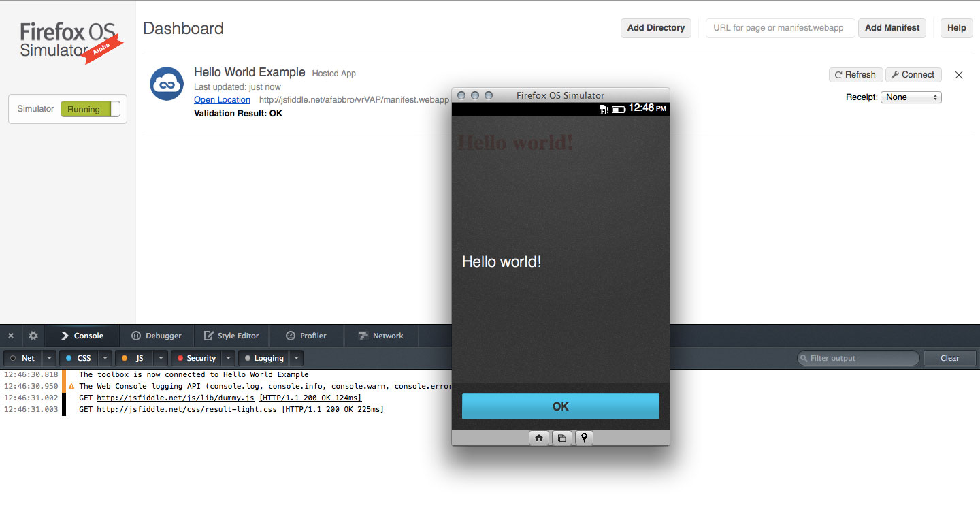
Task: Click the Firefox OS Simulator logo
Action: (x=71, y=42)
